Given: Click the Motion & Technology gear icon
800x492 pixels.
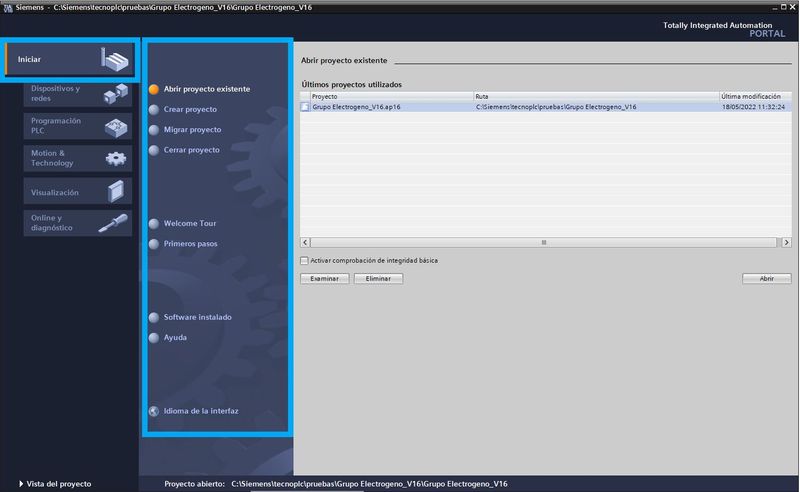Looking at the screenshot, I should [x=116, y=159].
